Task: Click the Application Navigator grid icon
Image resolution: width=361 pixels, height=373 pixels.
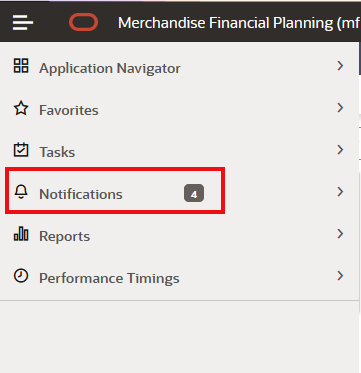Action: (21, 66)
